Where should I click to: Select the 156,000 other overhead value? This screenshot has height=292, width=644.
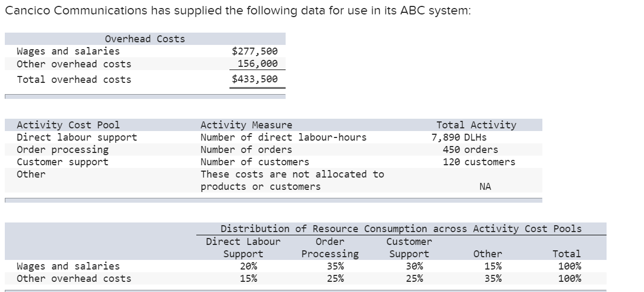(258, 64)
